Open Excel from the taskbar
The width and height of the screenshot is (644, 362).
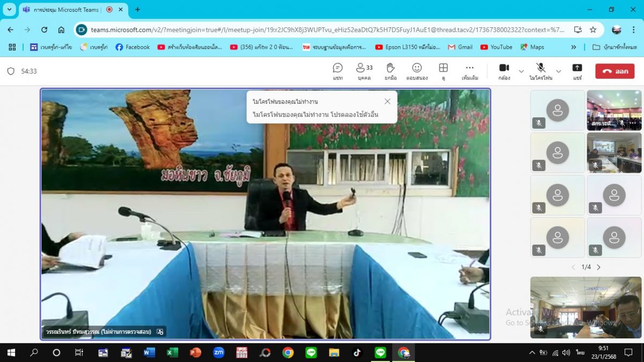(172, 352)
